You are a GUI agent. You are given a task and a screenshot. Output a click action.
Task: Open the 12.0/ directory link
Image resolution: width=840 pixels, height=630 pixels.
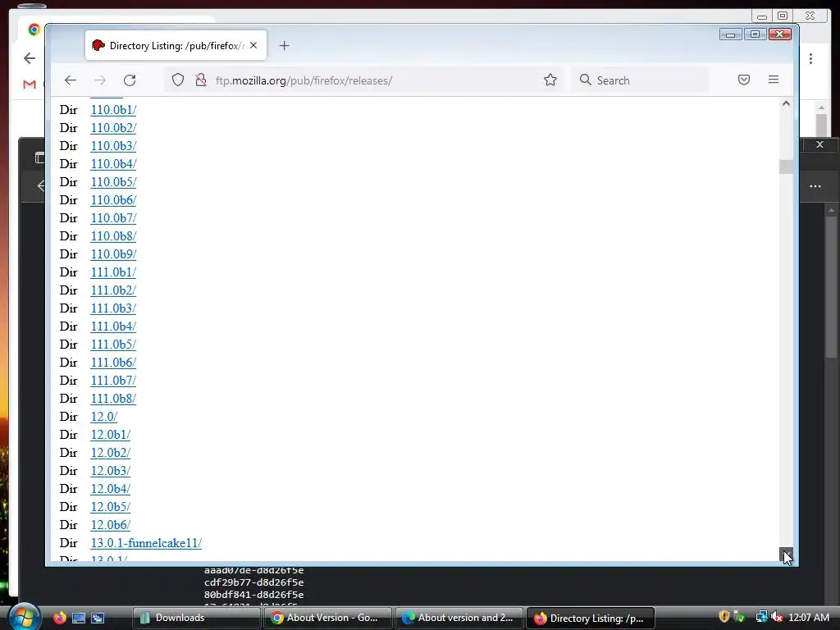click(x=104, y=417)
